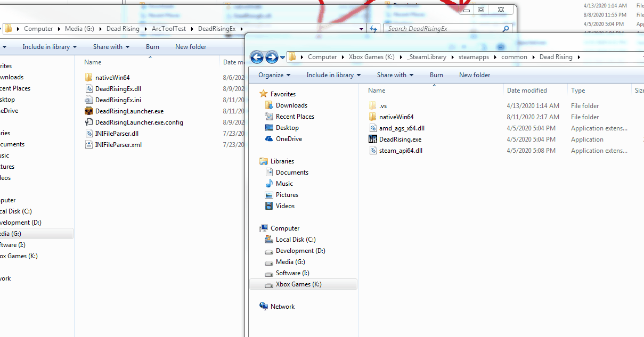644x337 pixels.
Task: Select Computer in front window navigation pane
Action: coord(284,228)
